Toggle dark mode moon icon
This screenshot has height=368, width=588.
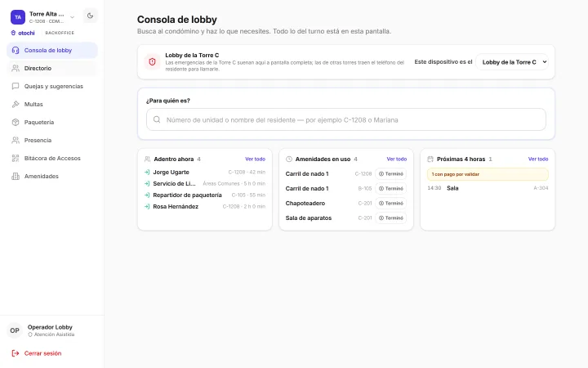pos(90,16)
